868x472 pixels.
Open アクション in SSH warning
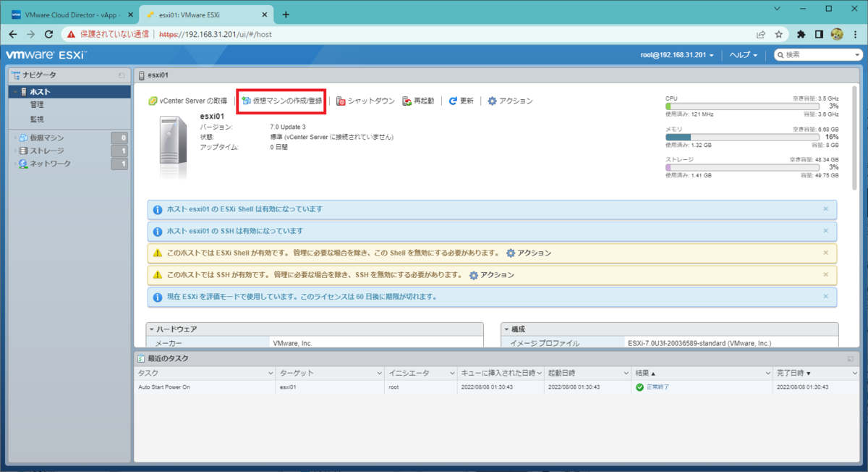(x=492, y=275)
